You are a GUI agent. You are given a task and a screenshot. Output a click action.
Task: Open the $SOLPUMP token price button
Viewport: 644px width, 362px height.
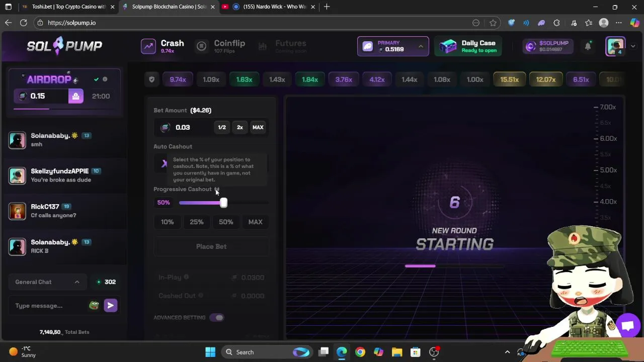click(547, 46)
